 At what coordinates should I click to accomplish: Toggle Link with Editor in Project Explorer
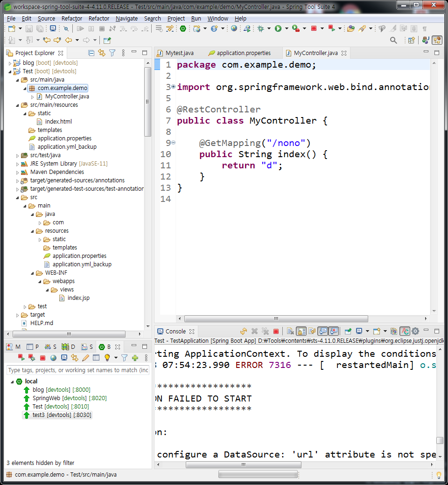pos(102,53)
